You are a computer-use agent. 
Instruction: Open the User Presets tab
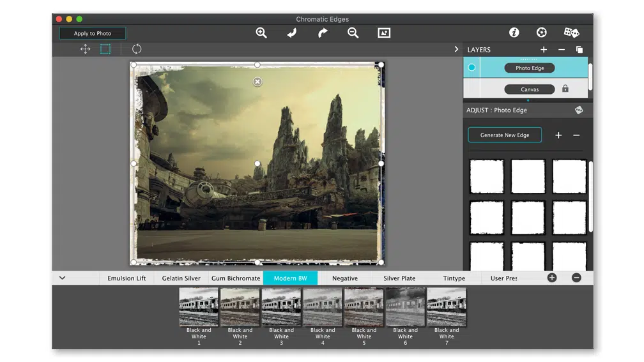tap(504, 278)
